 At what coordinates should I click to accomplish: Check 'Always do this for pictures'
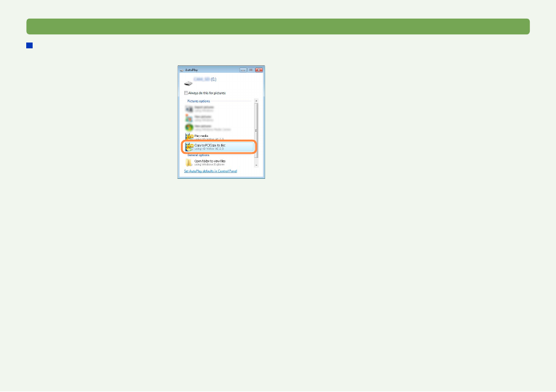[186, 93]
